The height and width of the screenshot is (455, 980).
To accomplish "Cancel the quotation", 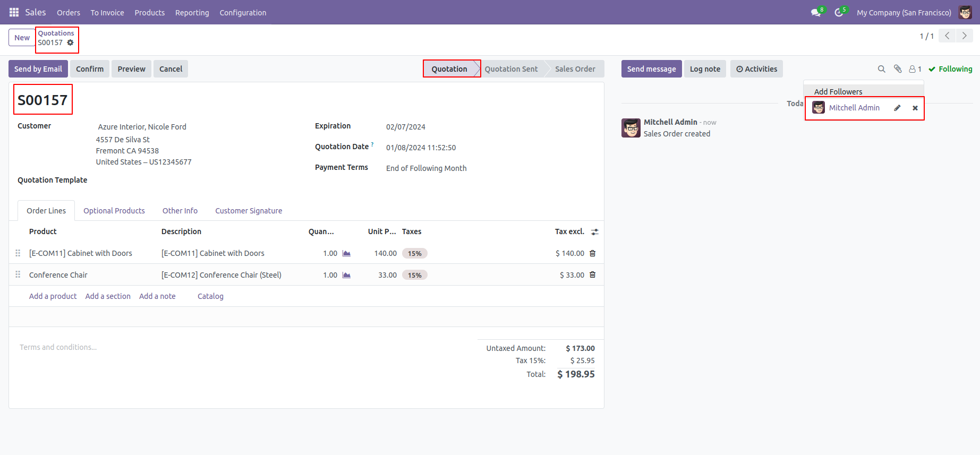I will point(171,69).
